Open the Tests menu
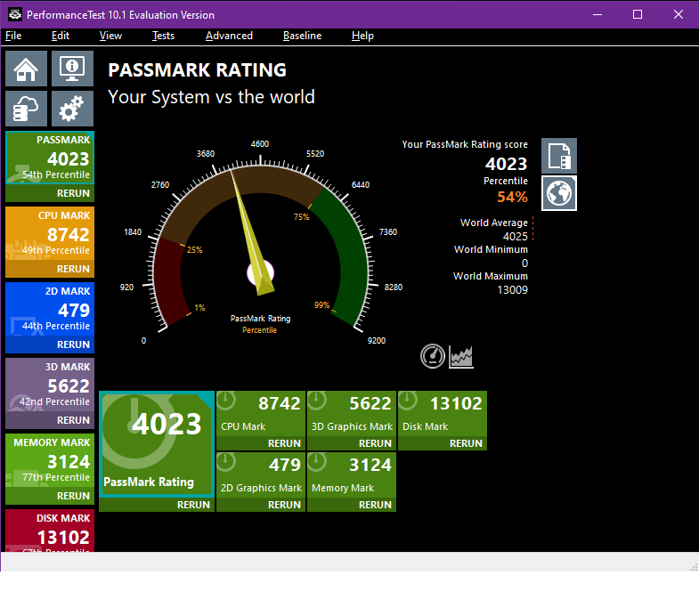This screenshot has width=699, height=616. point(163,36)
